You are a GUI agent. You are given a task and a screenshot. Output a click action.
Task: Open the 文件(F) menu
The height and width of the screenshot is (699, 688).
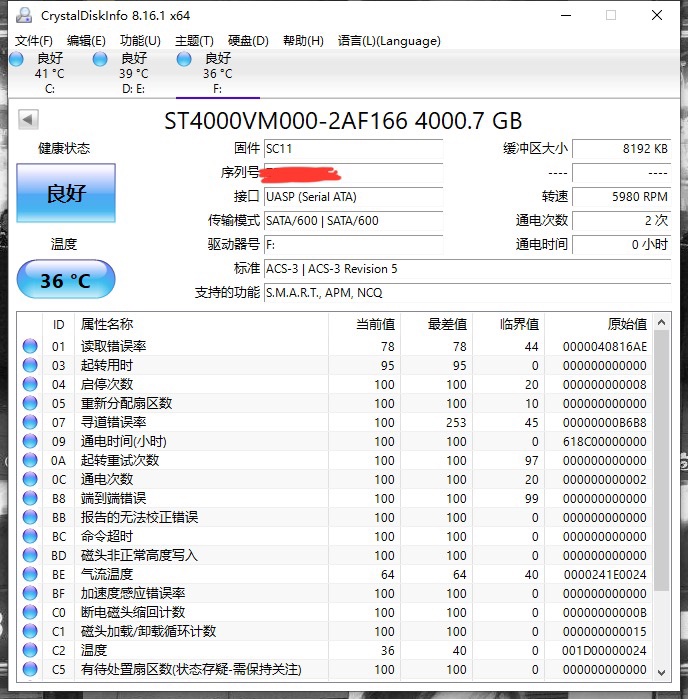point(34,41)
